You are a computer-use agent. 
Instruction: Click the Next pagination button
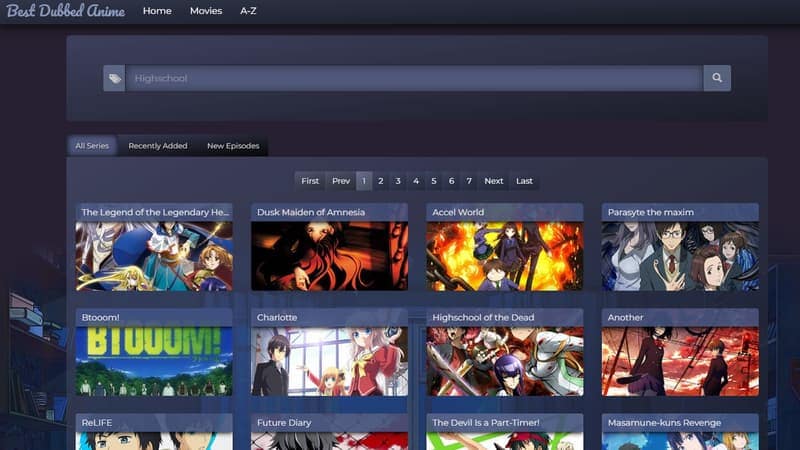pyautogui.click(x=493, y=181)
